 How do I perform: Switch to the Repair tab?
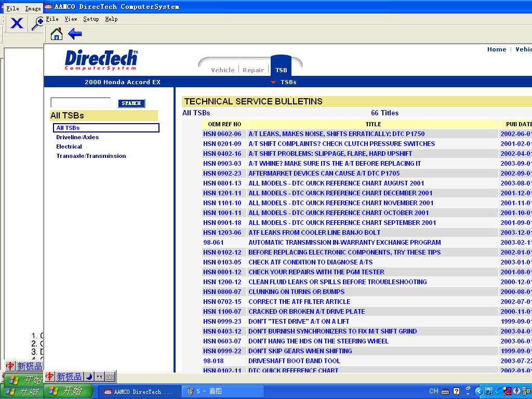253,70
